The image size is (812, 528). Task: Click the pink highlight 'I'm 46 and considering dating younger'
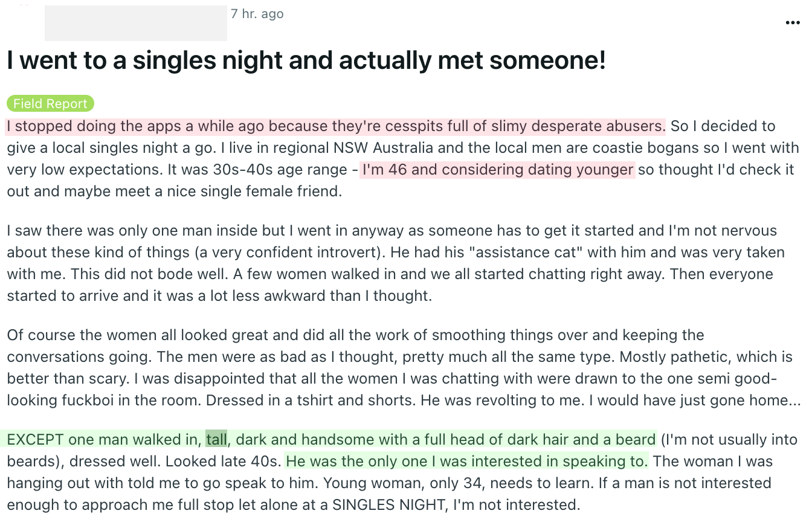tap(497, 170)
